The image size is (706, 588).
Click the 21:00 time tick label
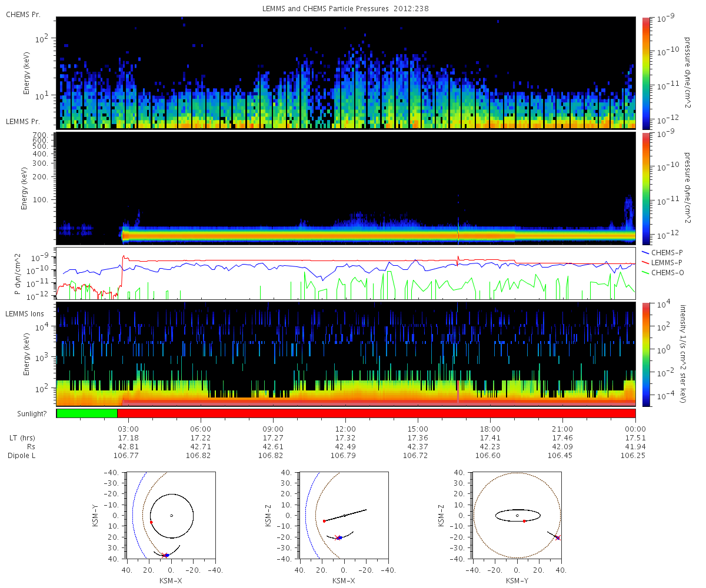(563, 429)
